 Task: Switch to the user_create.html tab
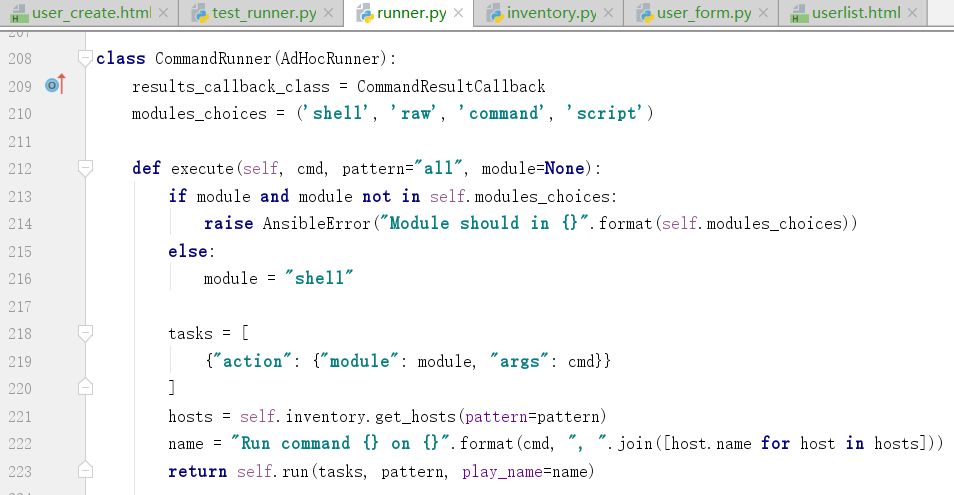(91, 13)
